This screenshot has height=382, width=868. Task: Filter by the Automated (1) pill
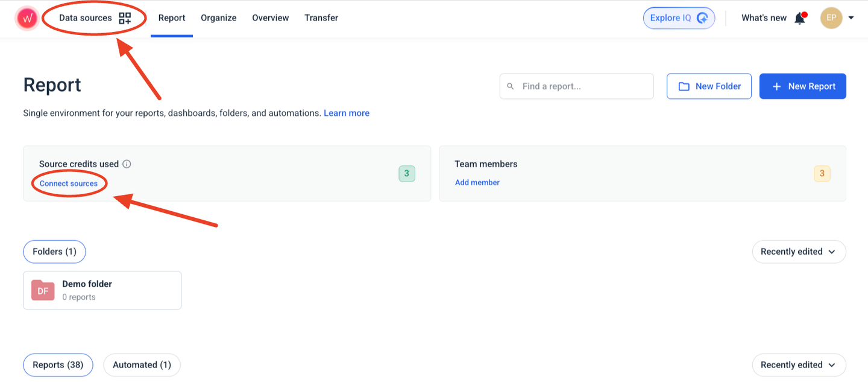(x=142, y=365)
